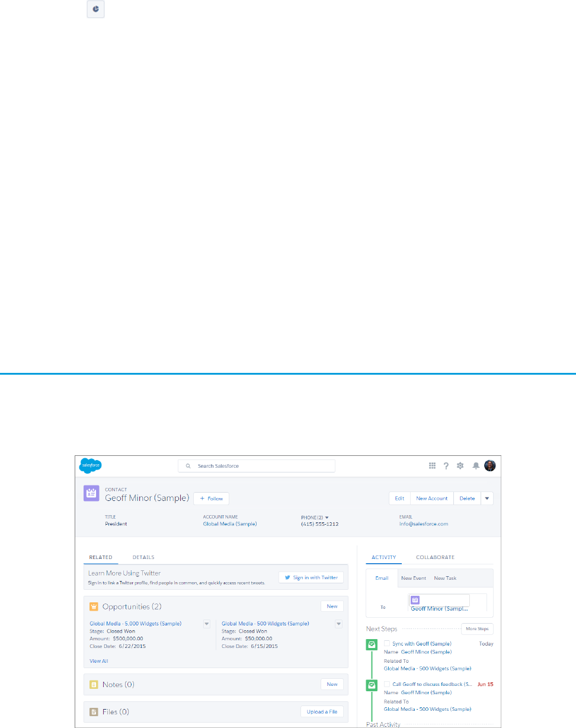Click the contact pill icon in To field
The width and height of the screenshot is (576, 728).
click(x=415, y=601)
